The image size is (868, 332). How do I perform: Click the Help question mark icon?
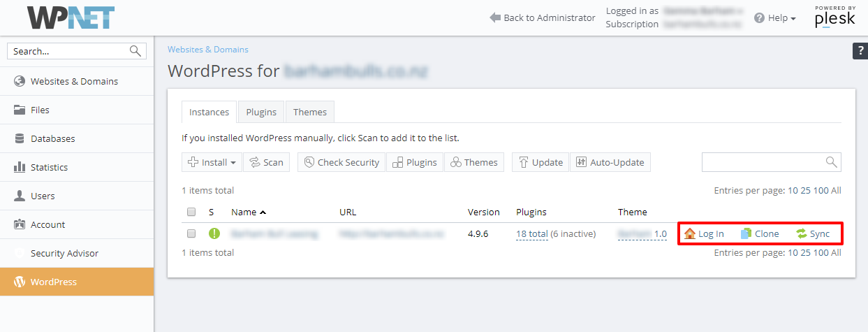(759, 18)
